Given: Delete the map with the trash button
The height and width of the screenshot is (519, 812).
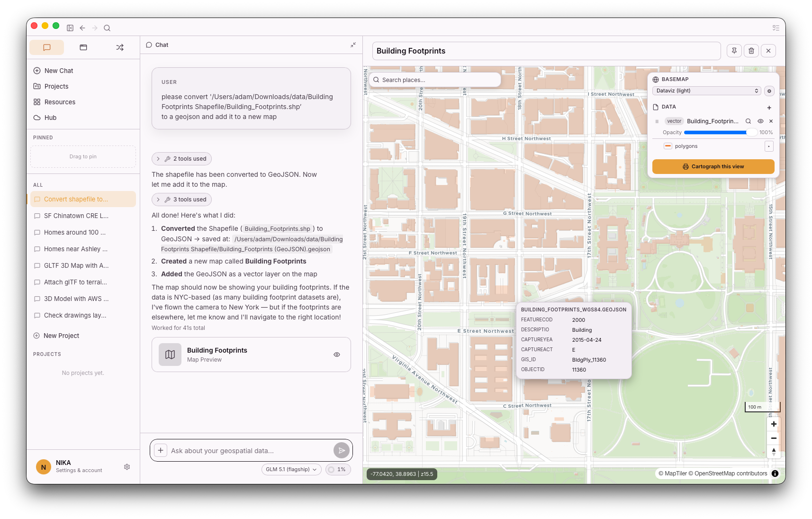Looking at the screenshot, I should point(751,51).
